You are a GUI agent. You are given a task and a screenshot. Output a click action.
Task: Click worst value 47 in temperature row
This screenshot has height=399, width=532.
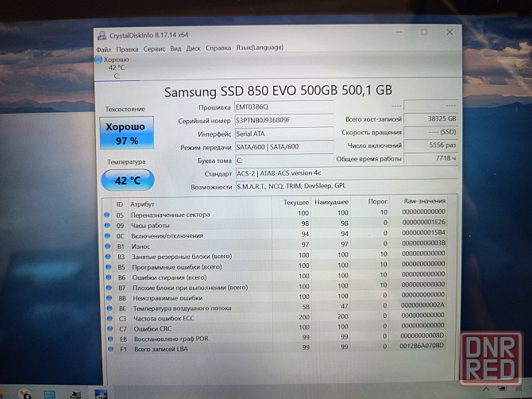click(x=345, y=306)
